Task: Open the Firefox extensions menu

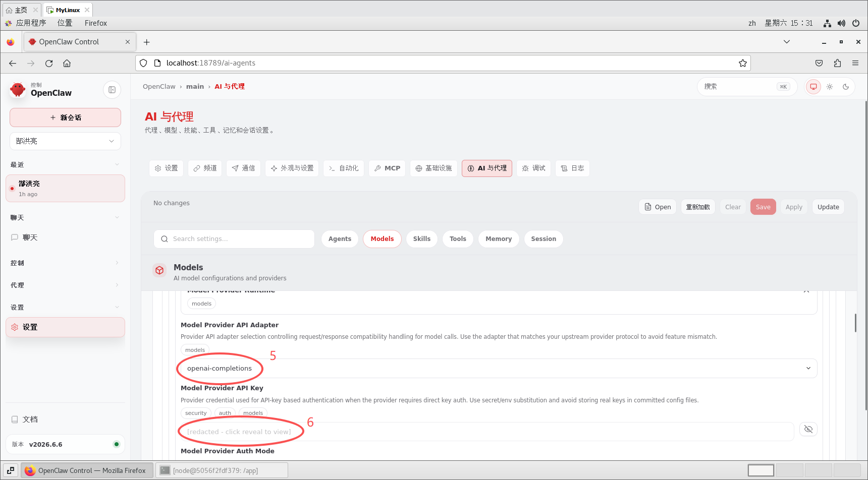Action: (837, 63)
